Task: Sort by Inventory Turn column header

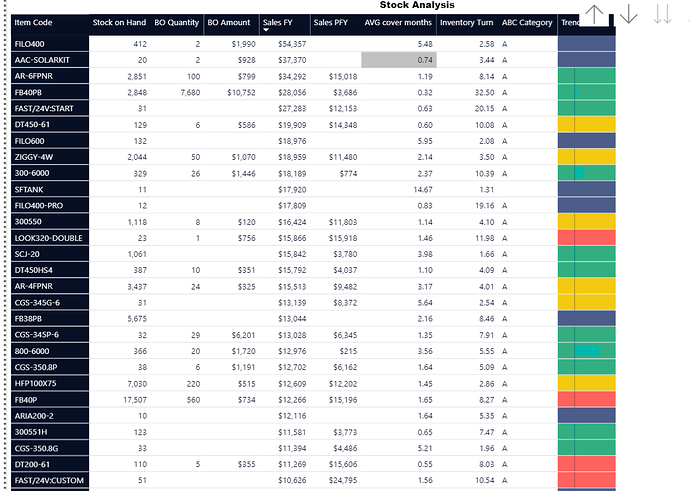Action: pos(466,22)
